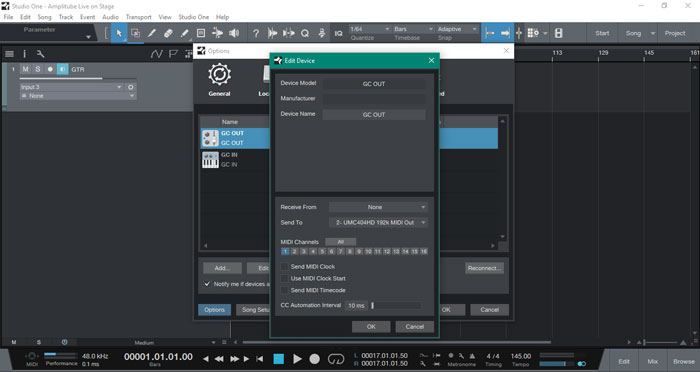Viewport: 700px width, 372px height.
Task: Adjust CC Automation Interval slider
Action: (x=396, y=305)
